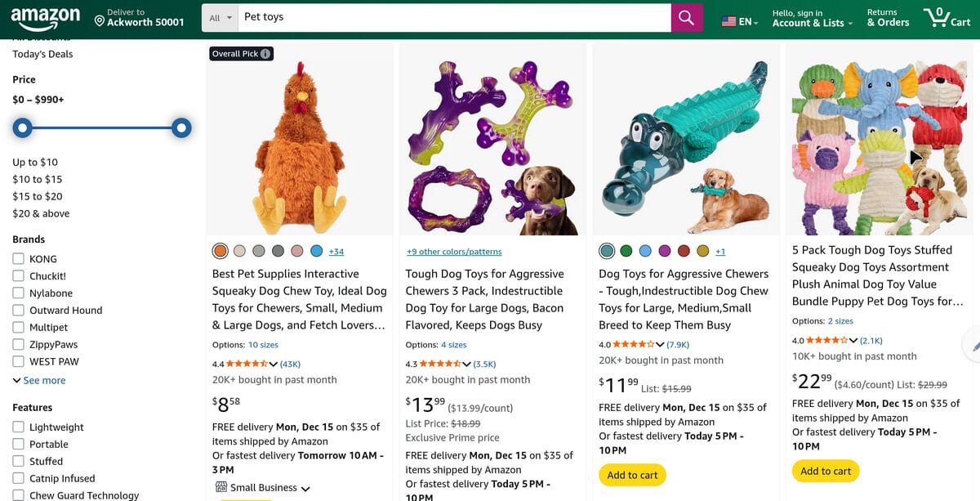
Task: Enable the Lightweight feature filter
Action: point(16,427)
